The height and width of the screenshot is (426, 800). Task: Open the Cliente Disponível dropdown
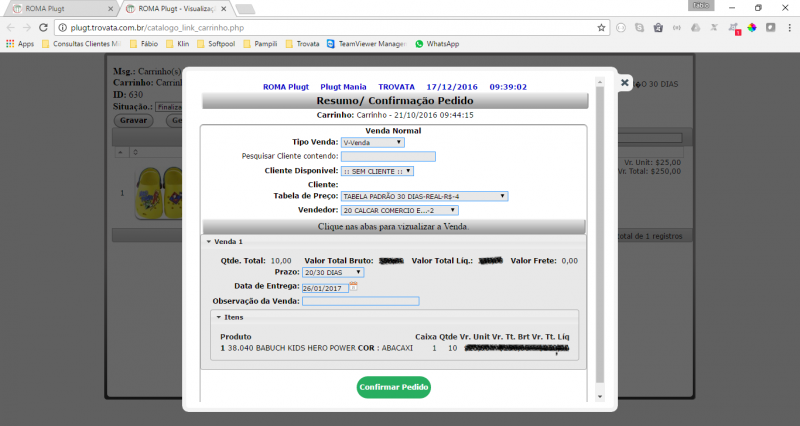tap(377, 171)
